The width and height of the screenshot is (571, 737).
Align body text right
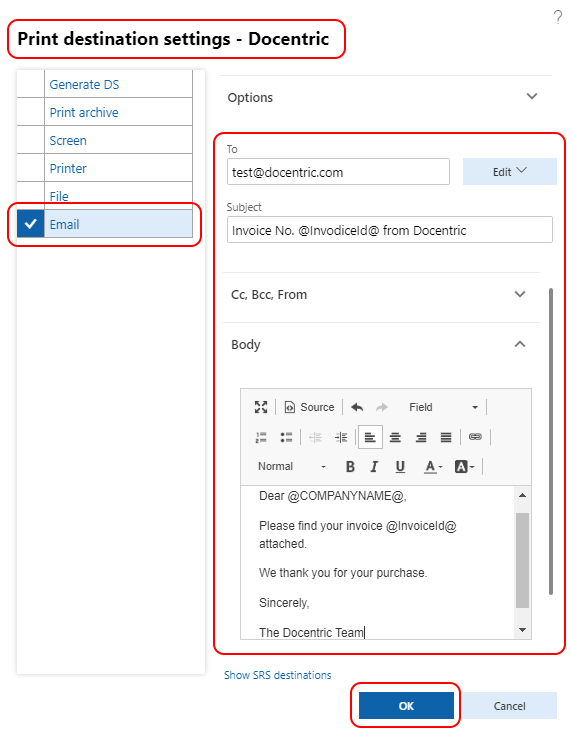point(421,437)
